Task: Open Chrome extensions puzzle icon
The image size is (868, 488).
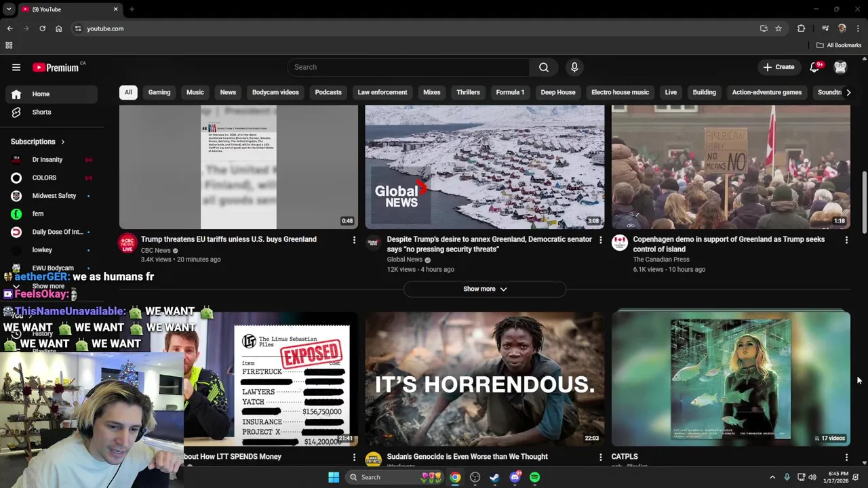Action: (x=802, y=28)
